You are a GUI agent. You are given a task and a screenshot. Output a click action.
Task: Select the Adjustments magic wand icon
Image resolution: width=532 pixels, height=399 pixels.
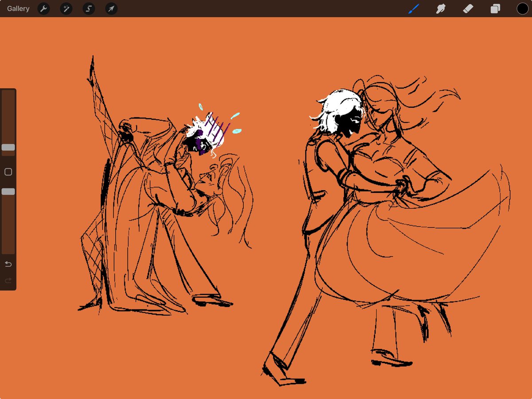pos(66,8)
